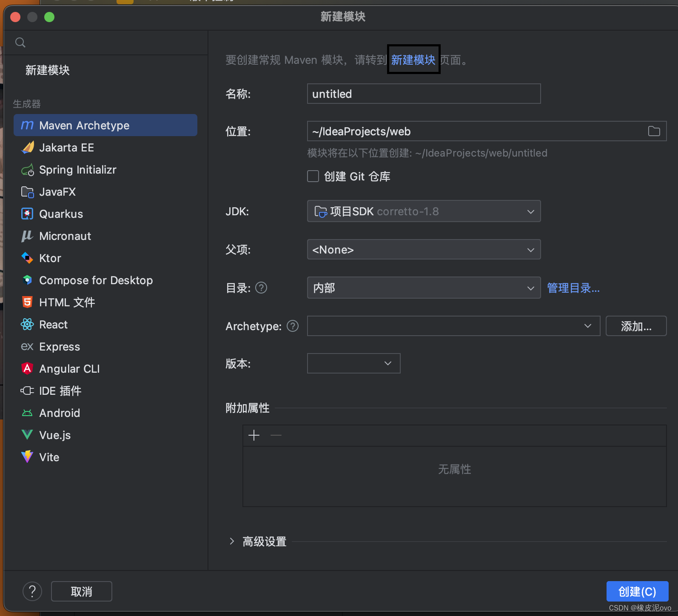
Task: Open the 管理目录... link
Action: [x=573, y=288]
